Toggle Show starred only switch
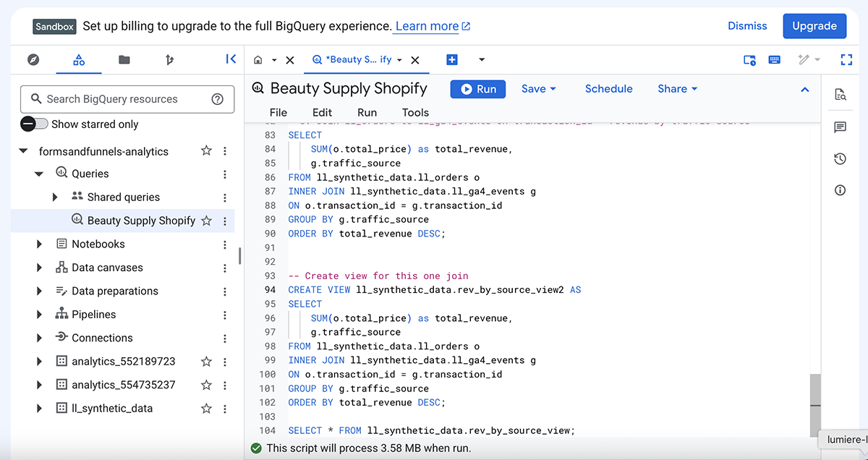868x460 pixels. tap(35, 124)
